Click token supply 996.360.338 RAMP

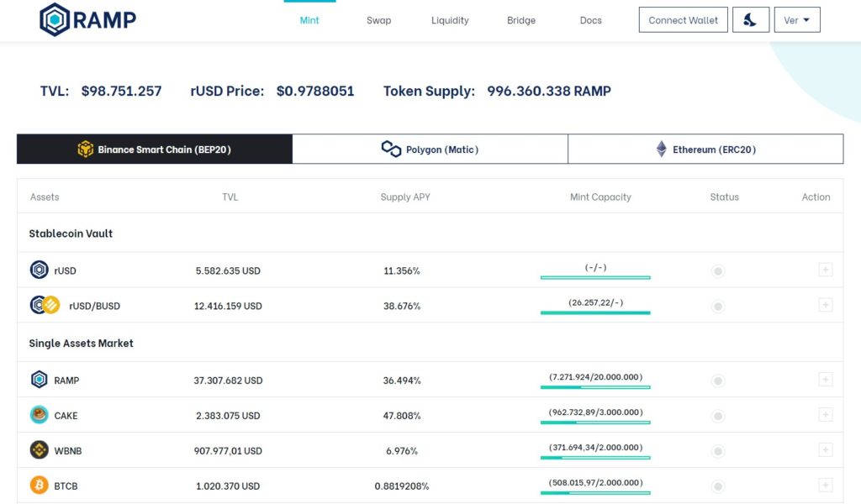click(x=549, y=91)
